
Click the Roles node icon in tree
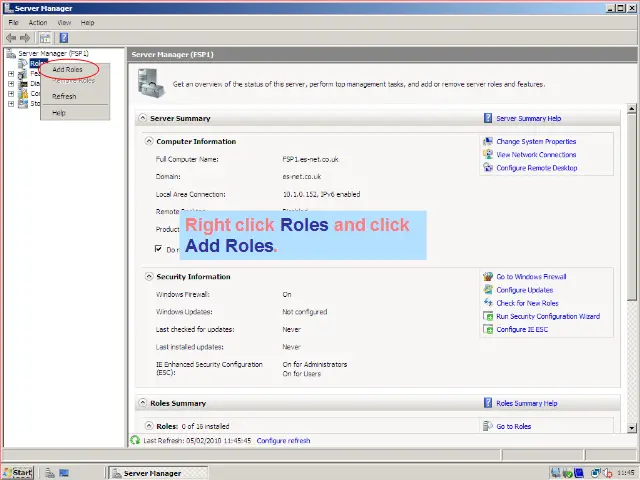click(x=23, y=63)
